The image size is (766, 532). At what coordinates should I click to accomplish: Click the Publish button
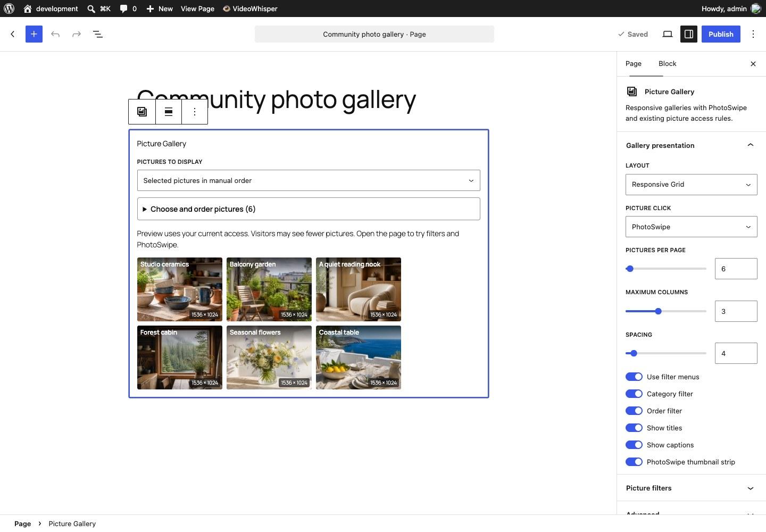[x=721, y=34]
